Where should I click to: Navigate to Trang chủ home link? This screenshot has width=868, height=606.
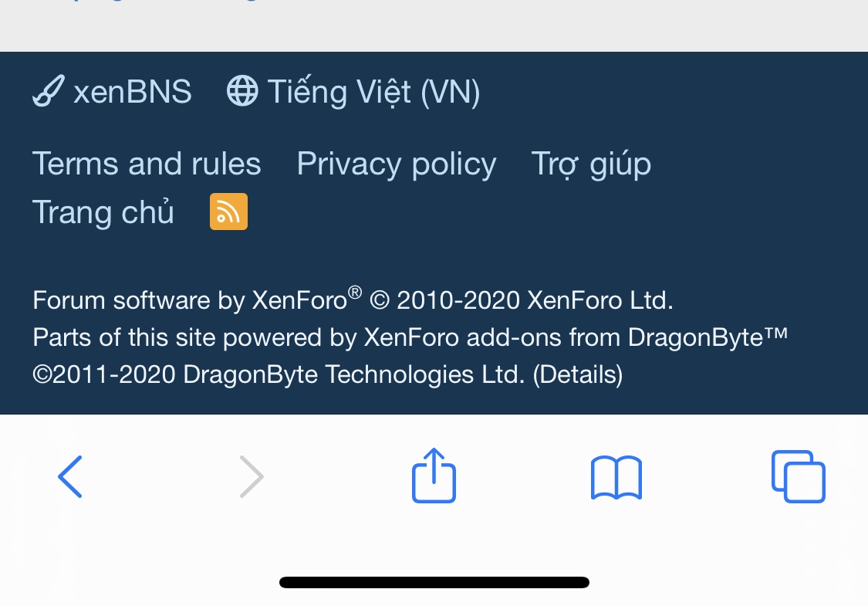[103, 212]
